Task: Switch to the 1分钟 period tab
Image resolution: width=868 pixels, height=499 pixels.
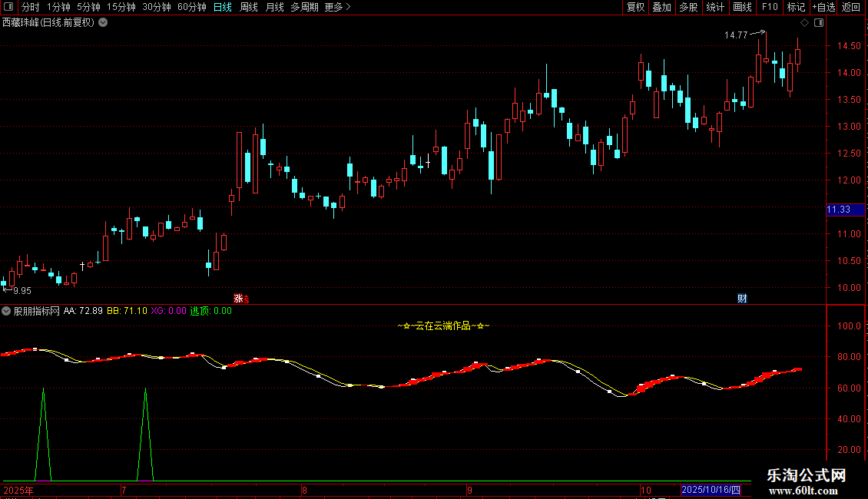Action: tap(58, 7)
